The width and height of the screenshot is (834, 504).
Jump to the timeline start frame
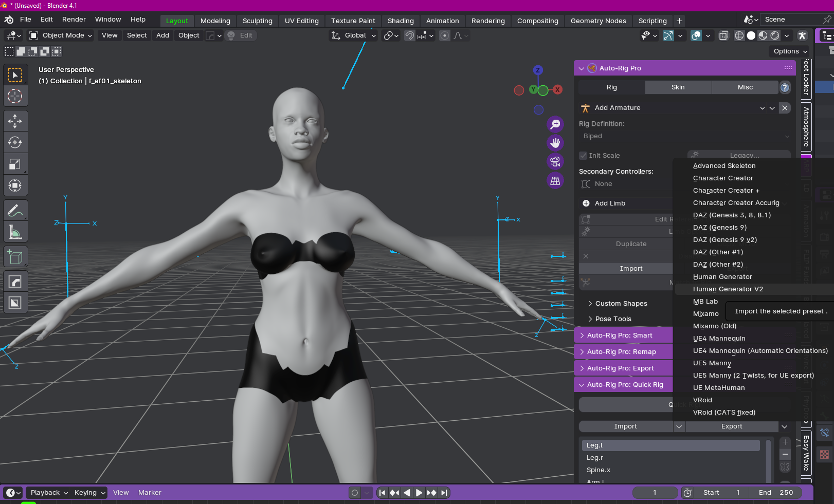coord(382,493)
